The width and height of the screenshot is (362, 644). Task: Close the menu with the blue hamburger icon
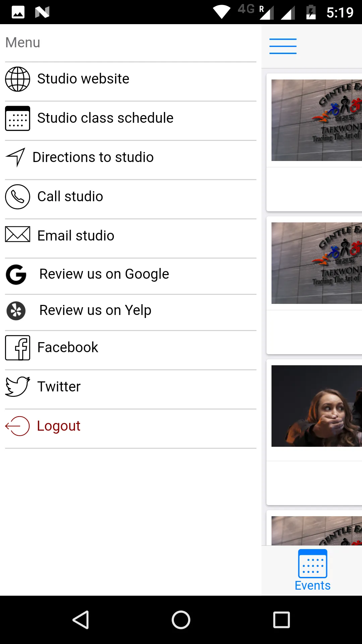coord(283,46)
